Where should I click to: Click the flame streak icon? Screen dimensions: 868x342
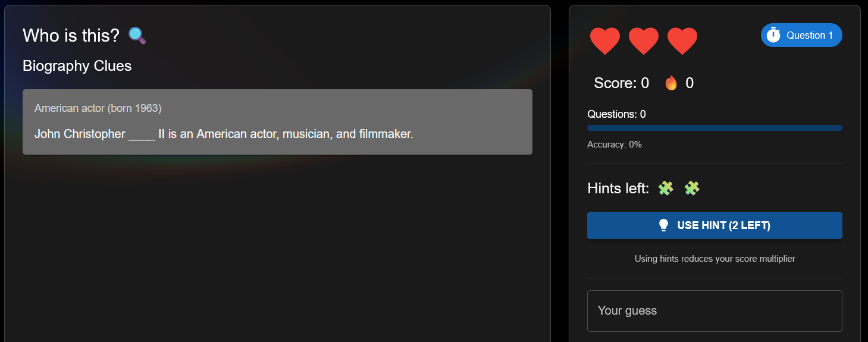[x=671, y=83]
